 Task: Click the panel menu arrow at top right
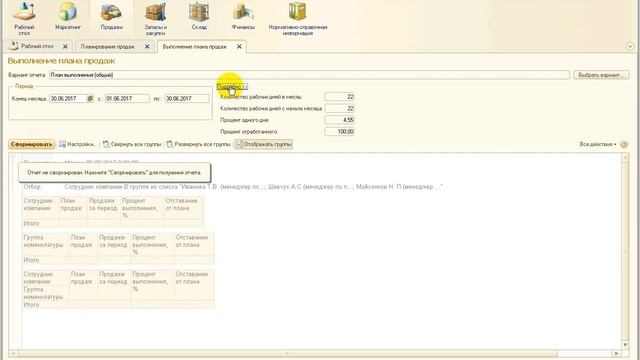click(x=629, y=46)
